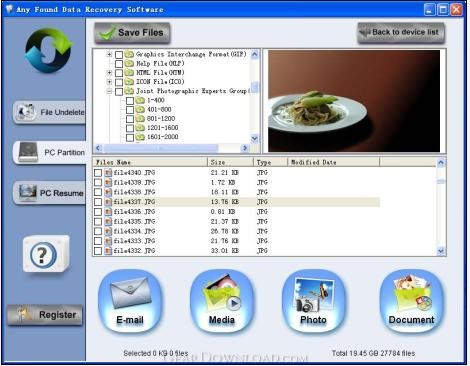Check the box for file4335.JPG
The width and height of the screenshot is (470, 366).
98,221
